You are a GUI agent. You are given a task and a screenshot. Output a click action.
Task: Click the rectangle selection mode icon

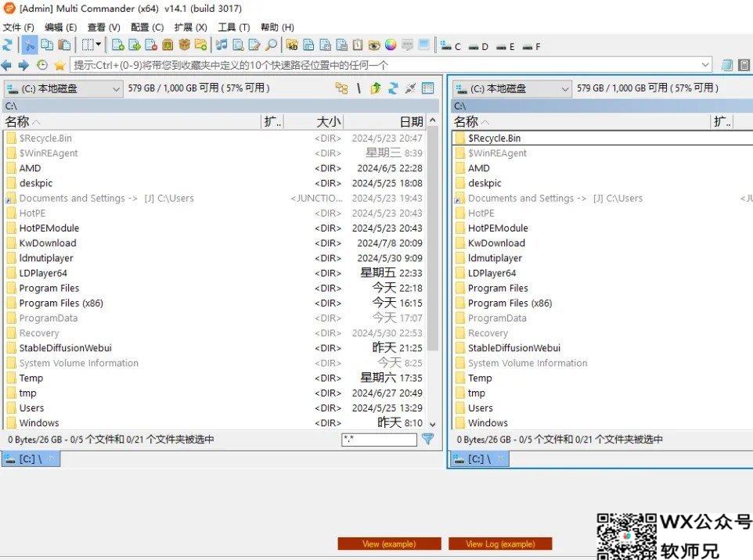[88, 45]
